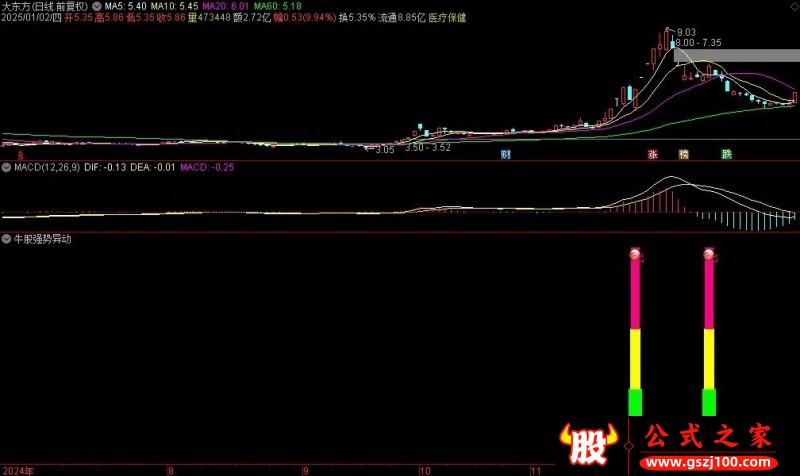Click the closing price 收5.86
Viewport: 800px width, 476px height.
click(x=171, y=18)
